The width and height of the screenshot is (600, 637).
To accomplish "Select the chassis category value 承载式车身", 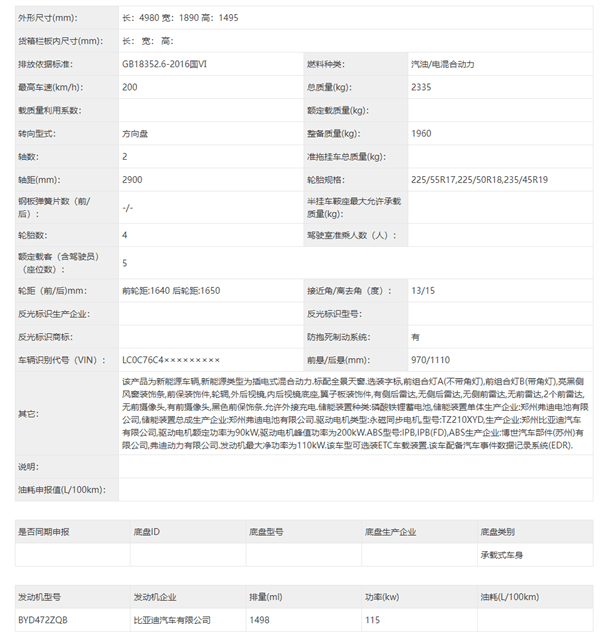I will (x=503, y=554).
